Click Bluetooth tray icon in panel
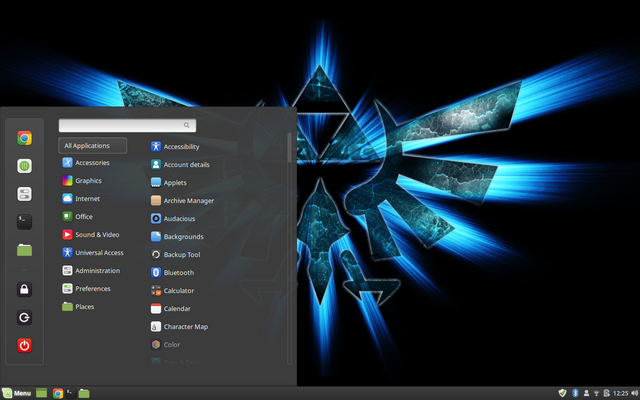The width and height of the screenshot is (640, 400). tap(575, 393)
